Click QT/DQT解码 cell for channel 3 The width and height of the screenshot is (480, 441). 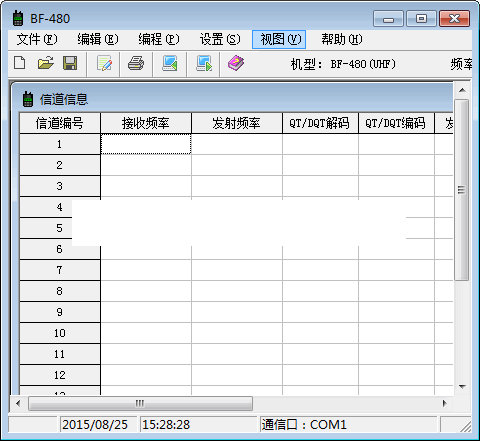[x=320, y=186]
